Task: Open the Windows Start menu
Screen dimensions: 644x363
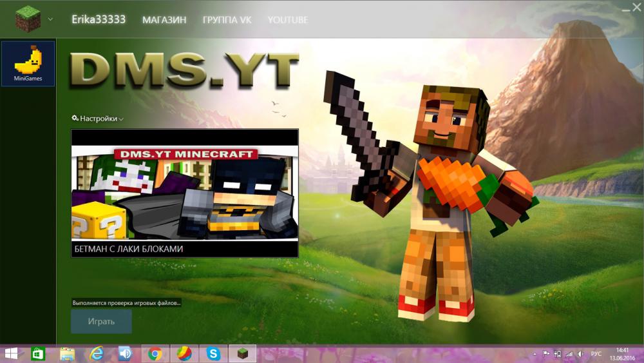Action: click(x=11, y=353)
